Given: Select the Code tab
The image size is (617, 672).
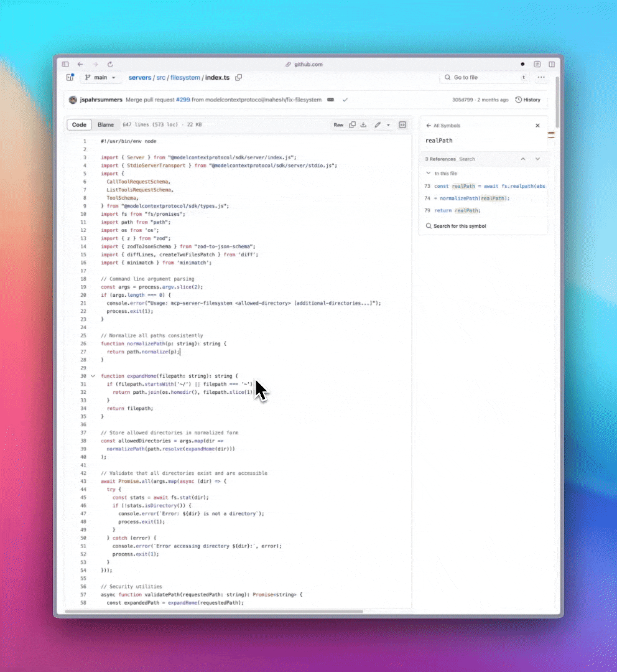Looking at the screenshot, I should [x=80, y=125].
